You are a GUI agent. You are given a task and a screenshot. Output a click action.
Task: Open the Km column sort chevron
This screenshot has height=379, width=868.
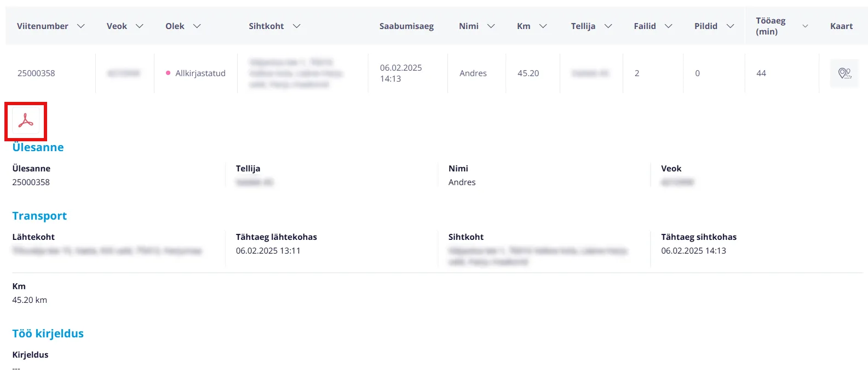click(x=543, y=26)
